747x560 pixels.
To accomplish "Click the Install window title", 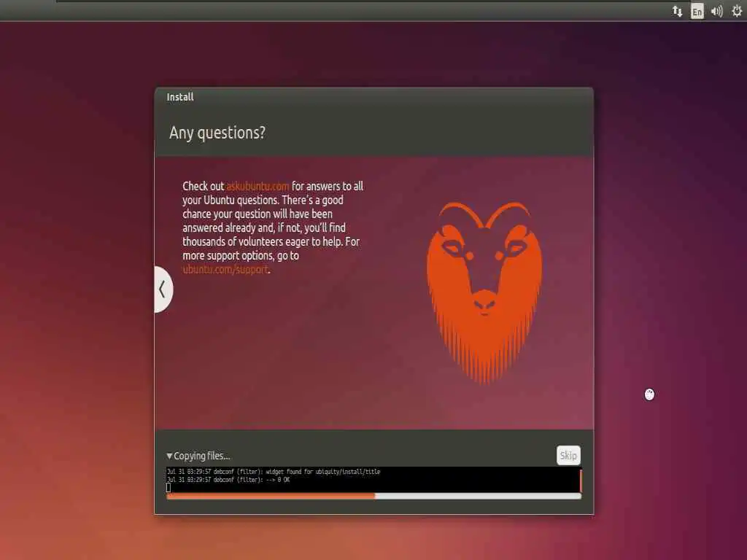I will pyautogui.click(x=180, y=97).
